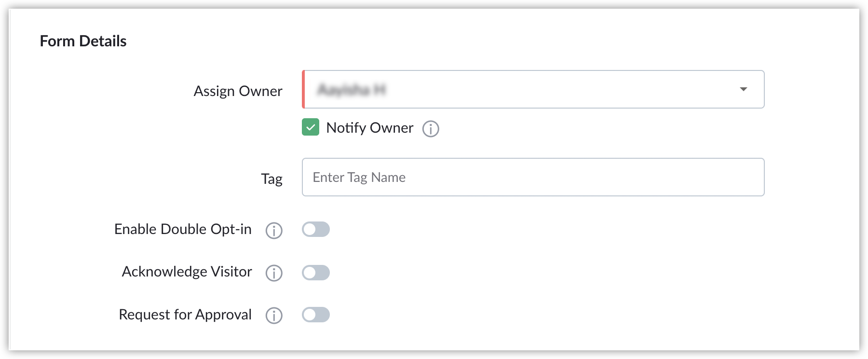Click the red required marker on owner field

[x=303, y=89]
